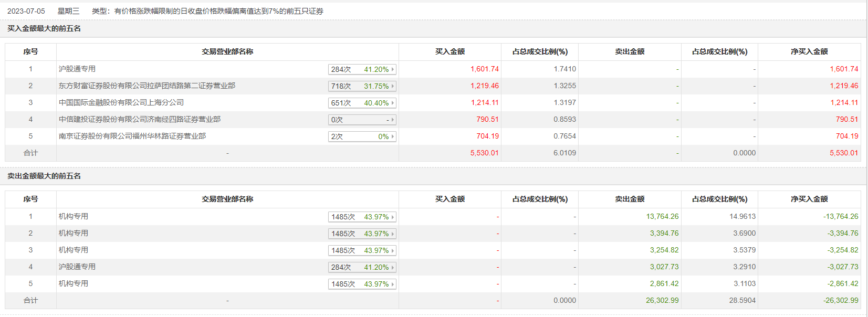Screen dimensions: 868x317
Task: Click 机构专用 with sell amount 2,861.42
Action: point(74,283)
